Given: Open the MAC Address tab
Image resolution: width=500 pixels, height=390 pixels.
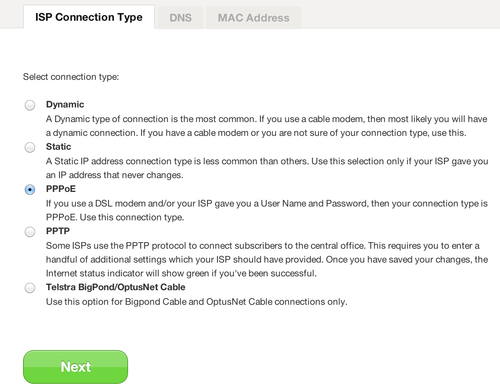Looking at the screenshot, I should (253, 18).
